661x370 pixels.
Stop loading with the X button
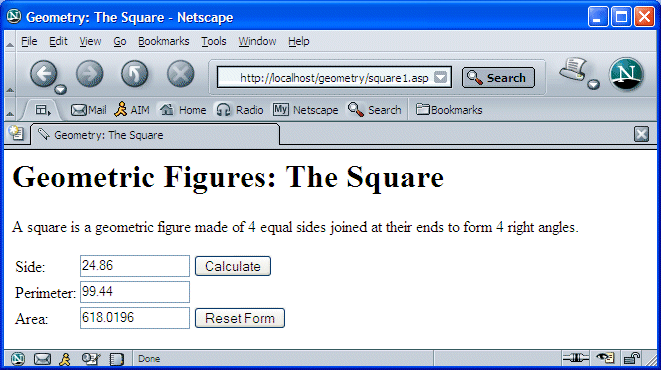180,74
